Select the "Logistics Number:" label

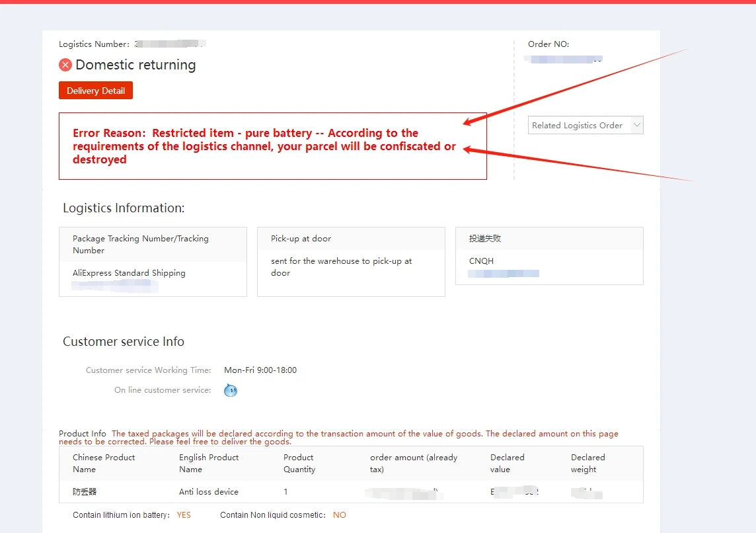(x=94, y=44)
